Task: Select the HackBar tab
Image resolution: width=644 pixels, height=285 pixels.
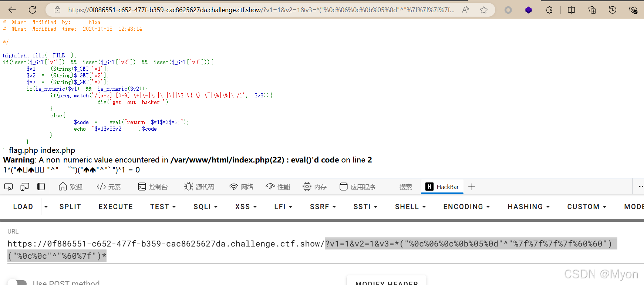Action: (442, 187)
